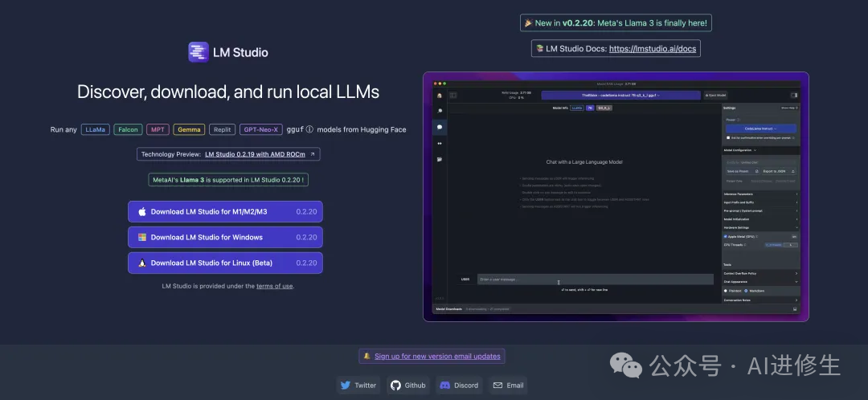The height and width of the screenshot is (400, 868).
Task: Click USER role button beside message box
Action: click(x=465, y=280)
